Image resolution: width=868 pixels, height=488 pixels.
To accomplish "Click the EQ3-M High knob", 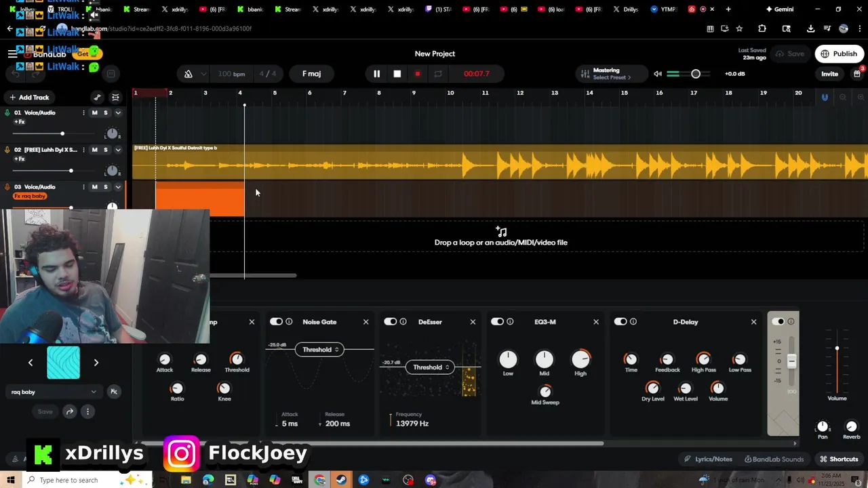I will point(580,359).
